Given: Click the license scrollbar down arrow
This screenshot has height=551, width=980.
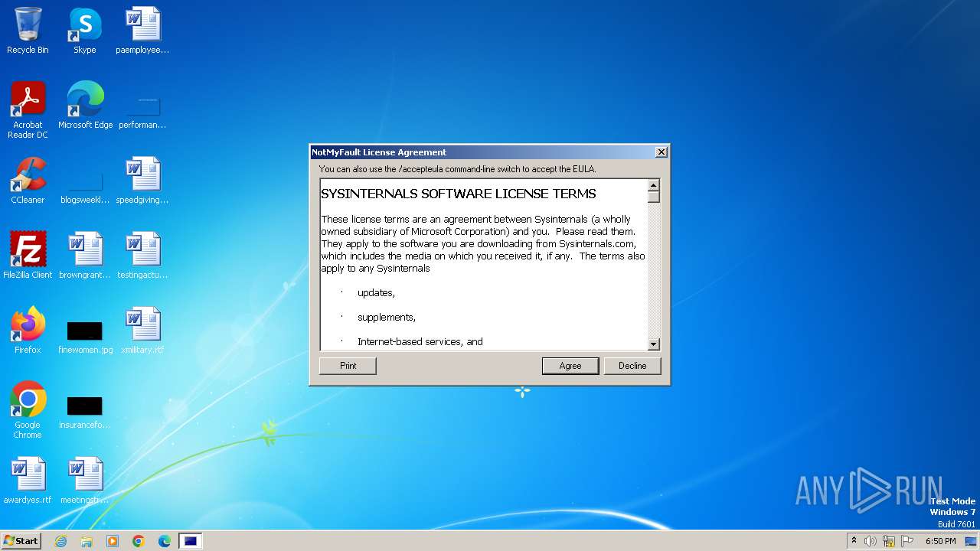Looking at the screenshot, I should pos(654,344).
